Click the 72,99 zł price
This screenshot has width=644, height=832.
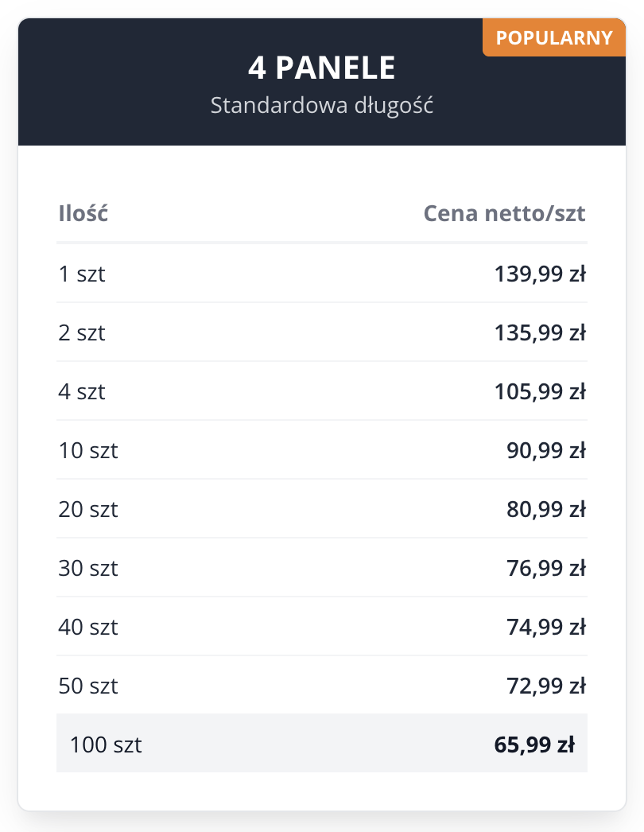click(545, 686)
